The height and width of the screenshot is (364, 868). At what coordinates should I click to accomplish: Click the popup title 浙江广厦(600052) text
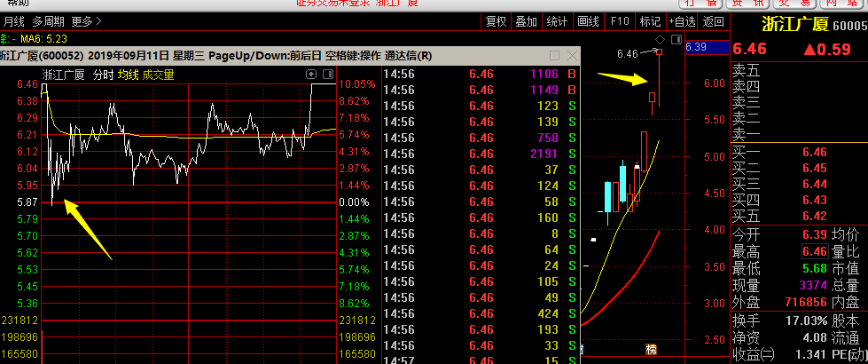pos(42,55)
